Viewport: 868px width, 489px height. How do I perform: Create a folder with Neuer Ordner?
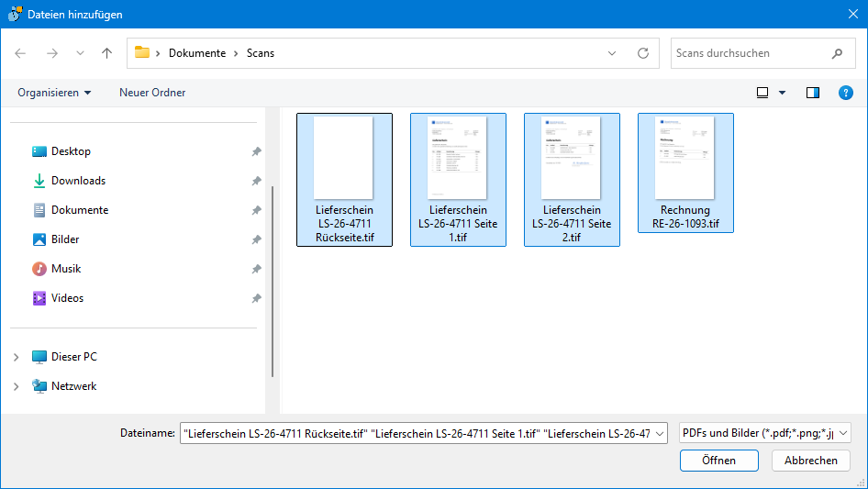tap(152, 93)
